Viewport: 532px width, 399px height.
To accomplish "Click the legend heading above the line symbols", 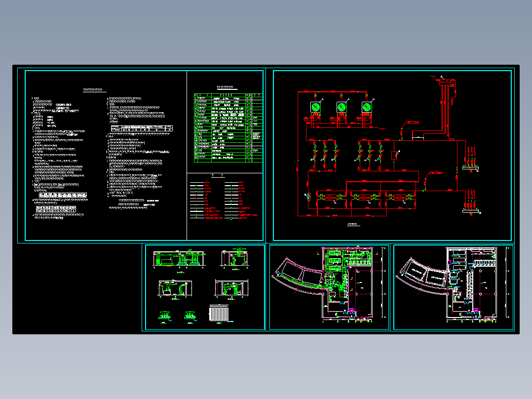I will tap(218, 176).
